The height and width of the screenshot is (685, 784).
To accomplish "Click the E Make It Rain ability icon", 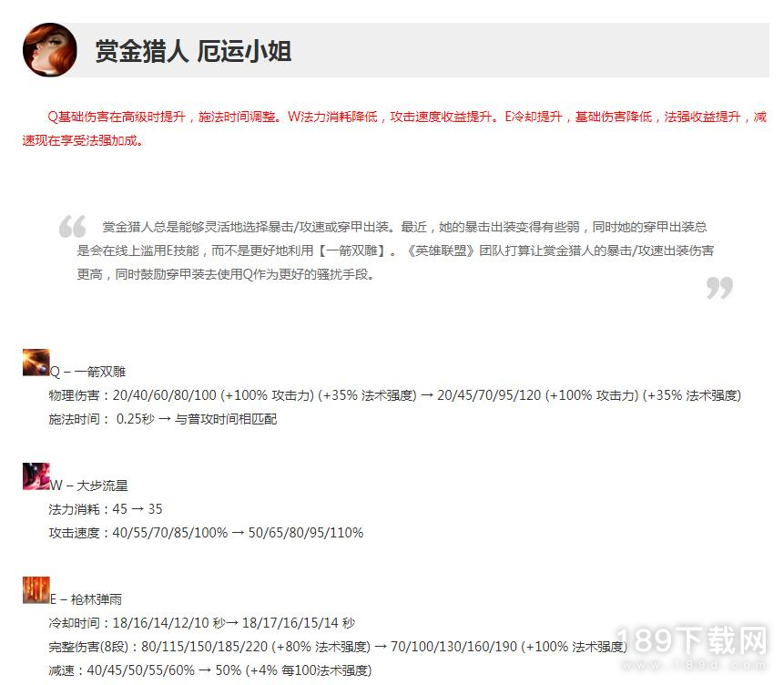I will (36, 590).
